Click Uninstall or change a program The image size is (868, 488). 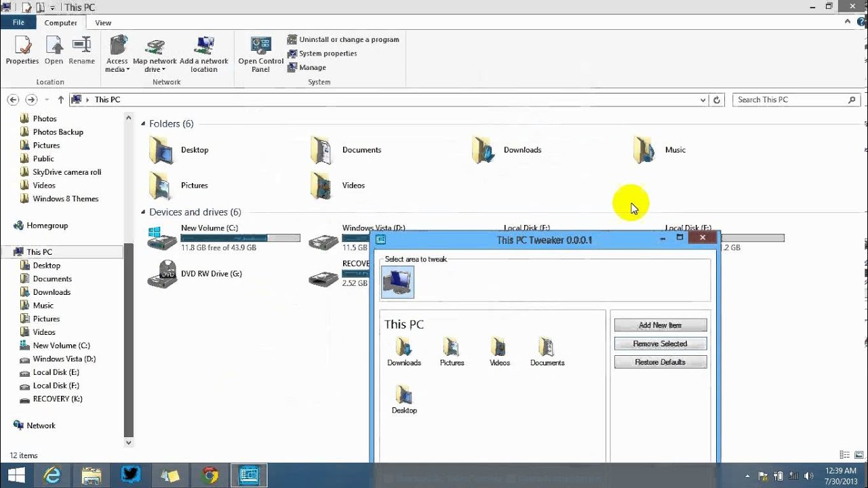(343, 39)
